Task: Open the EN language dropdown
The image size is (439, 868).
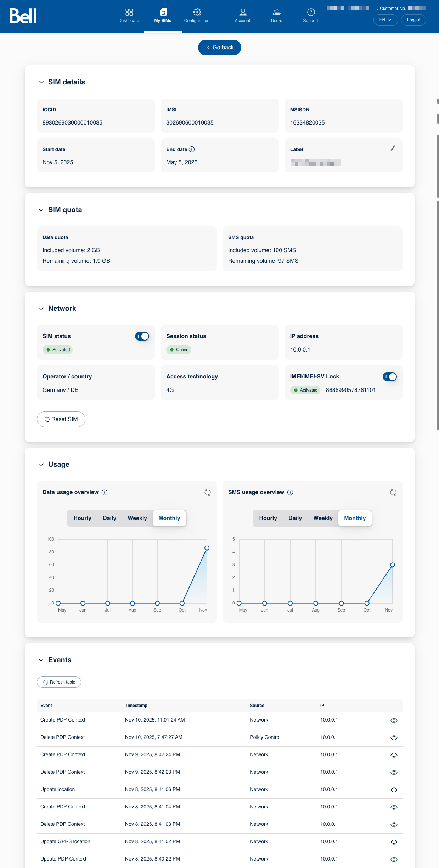Action: coord(385,20)
